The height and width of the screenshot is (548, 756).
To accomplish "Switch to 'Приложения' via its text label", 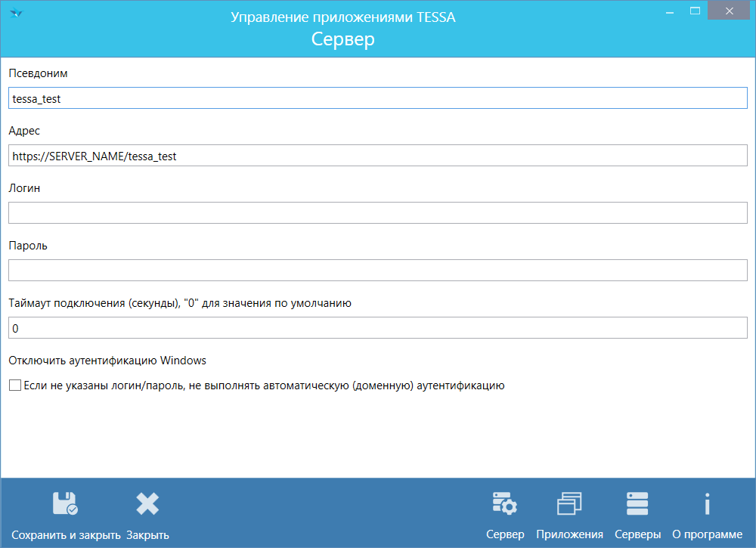I will 569,534.
